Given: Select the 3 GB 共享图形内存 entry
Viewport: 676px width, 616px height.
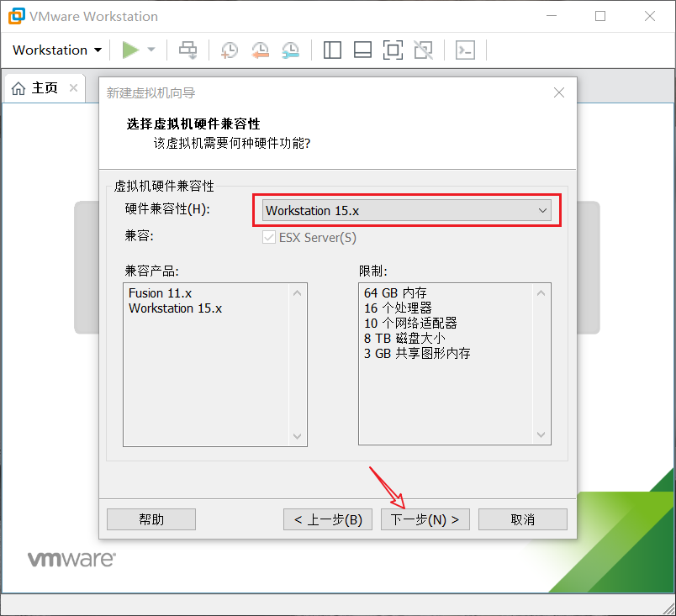Looking at the screenshot, I should (x=417, y=353).
